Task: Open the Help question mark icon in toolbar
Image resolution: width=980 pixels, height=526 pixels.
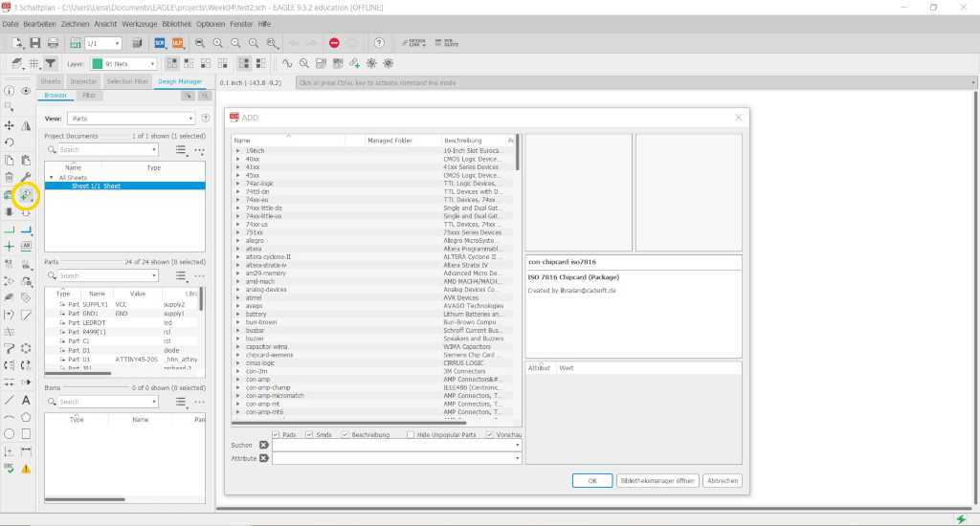Action: (x=379, y=43)
